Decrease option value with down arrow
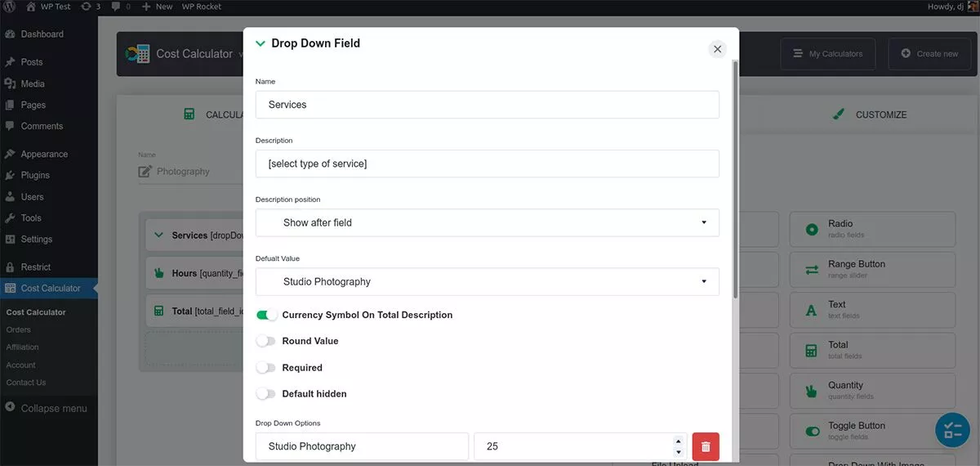The image size is (980, 466). (x=679, y=452)
